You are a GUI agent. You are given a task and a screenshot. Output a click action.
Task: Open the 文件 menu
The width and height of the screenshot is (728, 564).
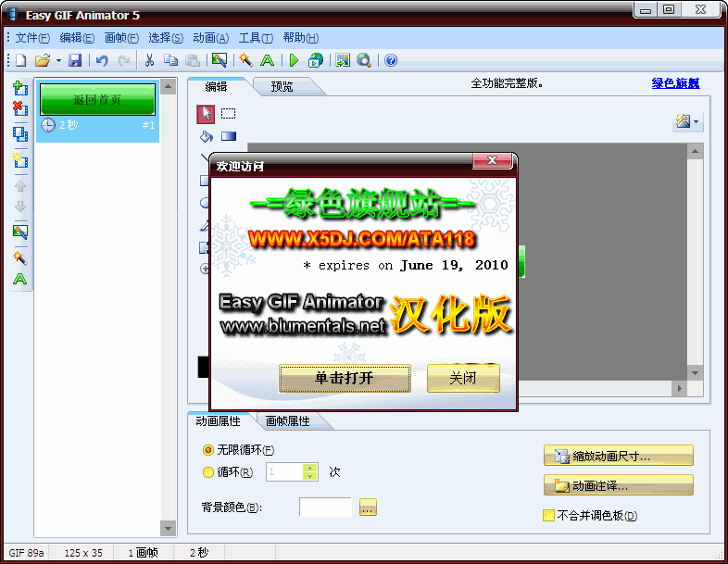pos(32,38)
